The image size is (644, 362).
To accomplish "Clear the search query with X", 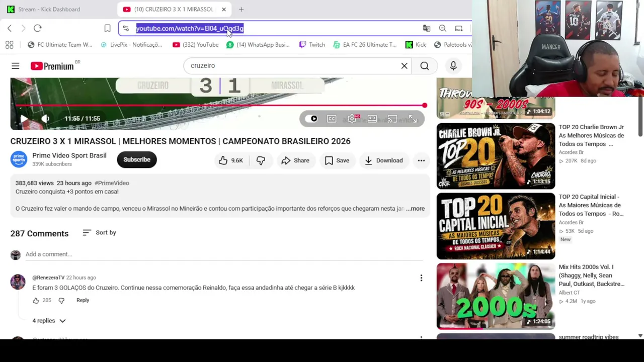I will pyautogui.click(x=404, y=66).
